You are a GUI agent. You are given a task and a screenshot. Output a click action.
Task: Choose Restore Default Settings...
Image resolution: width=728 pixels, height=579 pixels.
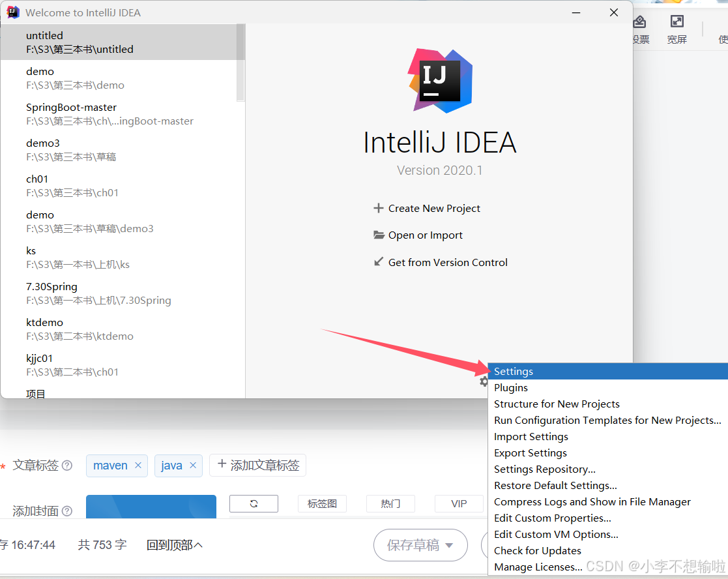coord(607,485)
